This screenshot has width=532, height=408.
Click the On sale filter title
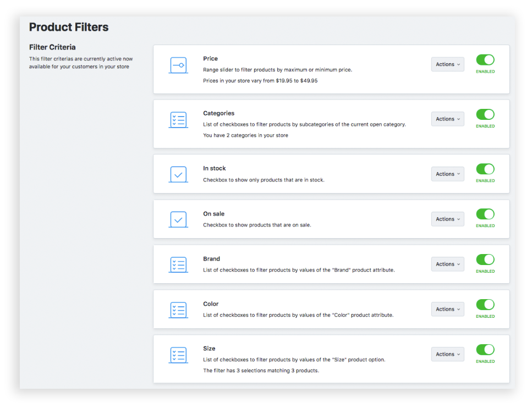click(214, 214)
